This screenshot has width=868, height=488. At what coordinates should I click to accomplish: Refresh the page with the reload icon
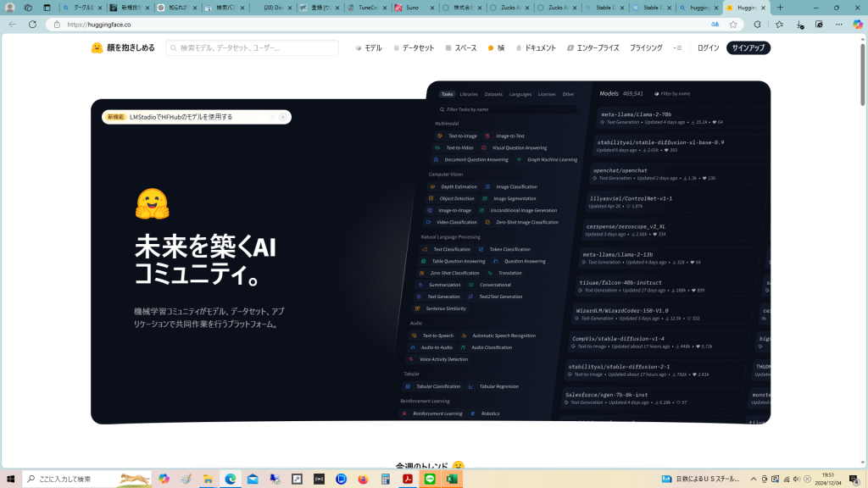click(x=33, y=25)
